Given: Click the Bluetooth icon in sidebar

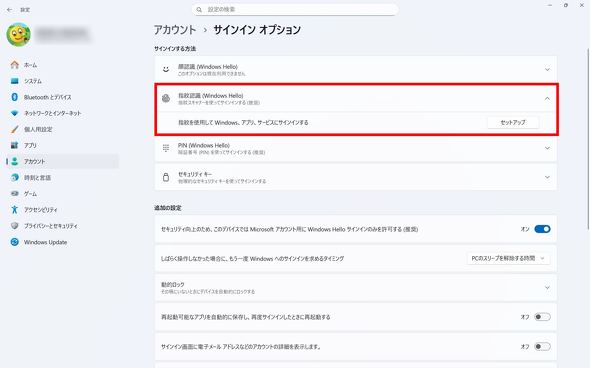Looking at the screenshot, I should tap(15, 97).
